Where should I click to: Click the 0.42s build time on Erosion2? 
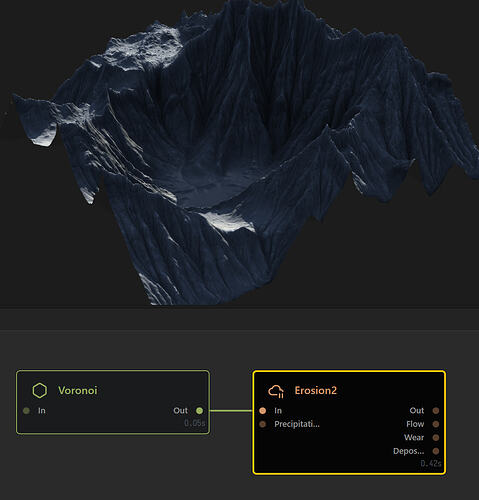coord(431,463)
